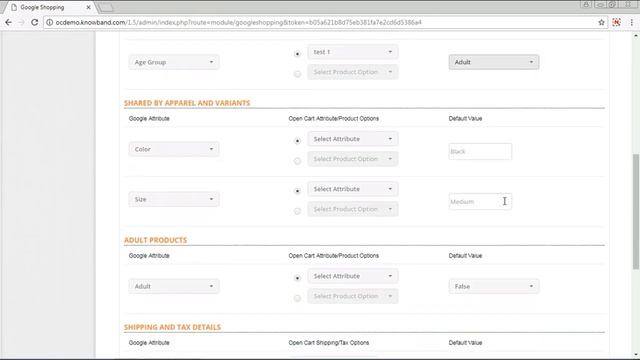Click the page vertical scrollbar thumb

[636, 211]
